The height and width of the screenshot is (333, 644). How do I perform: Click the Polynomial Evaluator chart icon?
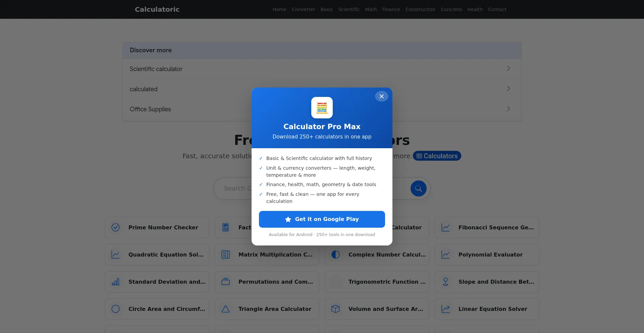[446, 255]
